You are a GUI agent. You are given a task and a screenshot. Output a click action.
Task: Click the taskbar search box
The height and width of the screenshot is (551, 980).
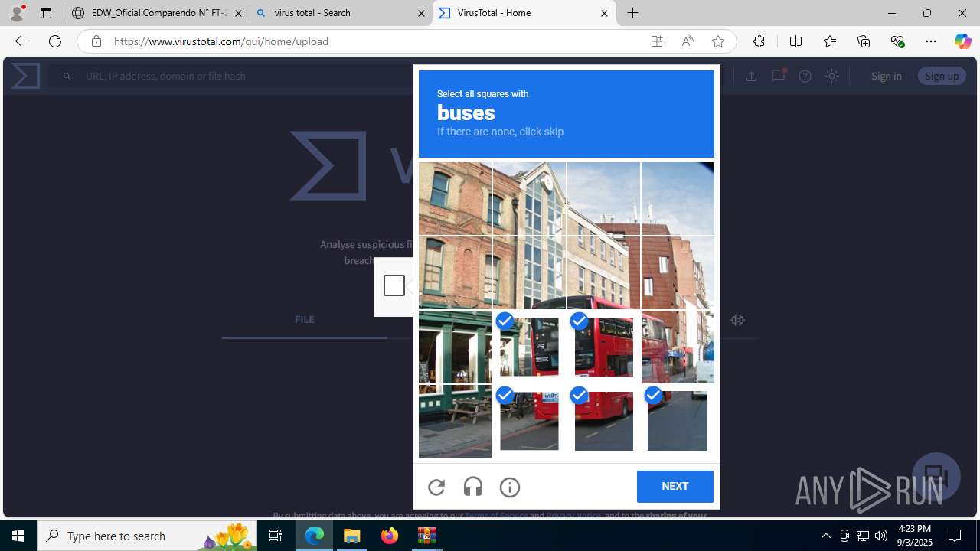point(147,536)
